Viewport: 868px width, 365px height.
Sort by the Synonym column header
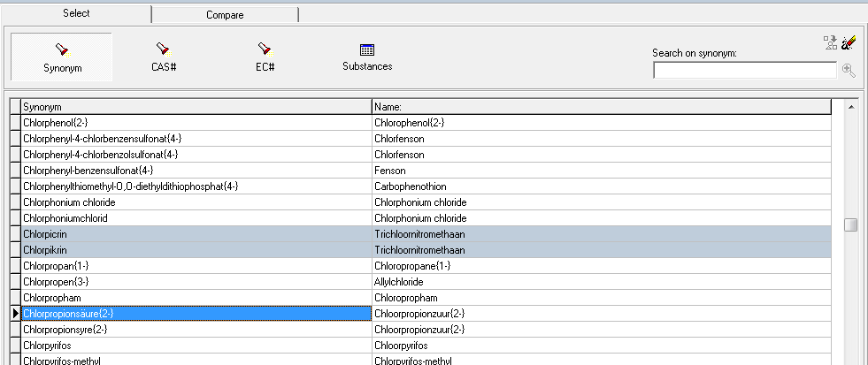(x=196, y=106)
